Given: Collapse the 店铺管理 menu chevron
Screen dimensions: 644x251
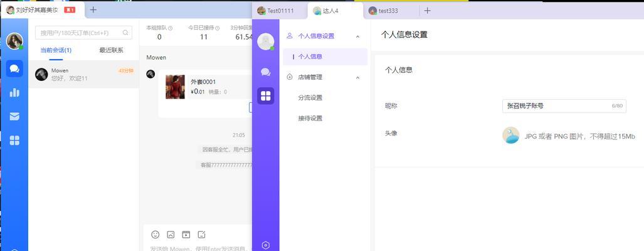Looking at the screenshot, I should click(x=357, y=77).
